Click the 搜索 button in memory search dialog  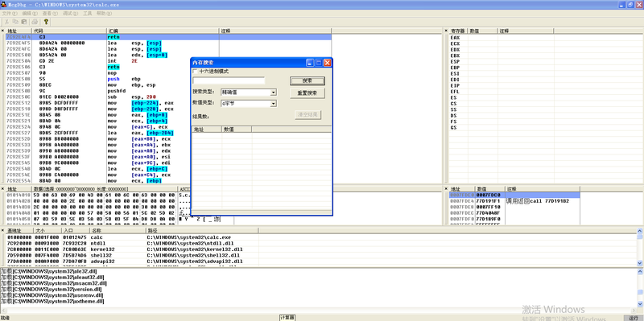[x=308, y=81]
